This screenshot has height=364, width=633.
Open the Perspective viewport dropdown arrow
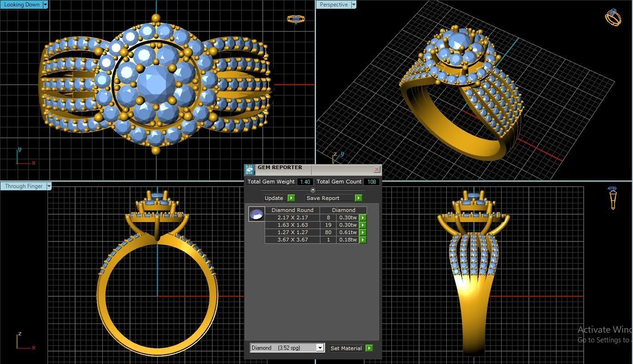click(354, 5)
